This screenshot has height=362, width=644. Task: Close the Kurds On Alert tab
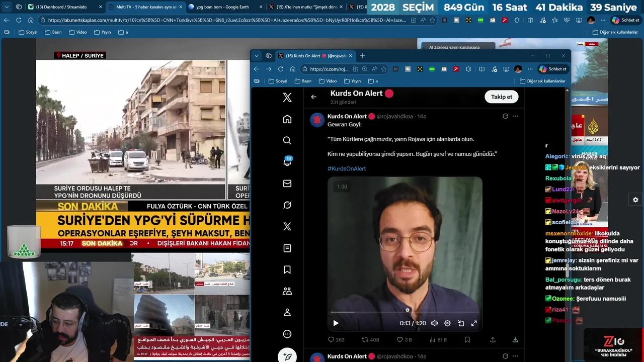tap(351, 56)
